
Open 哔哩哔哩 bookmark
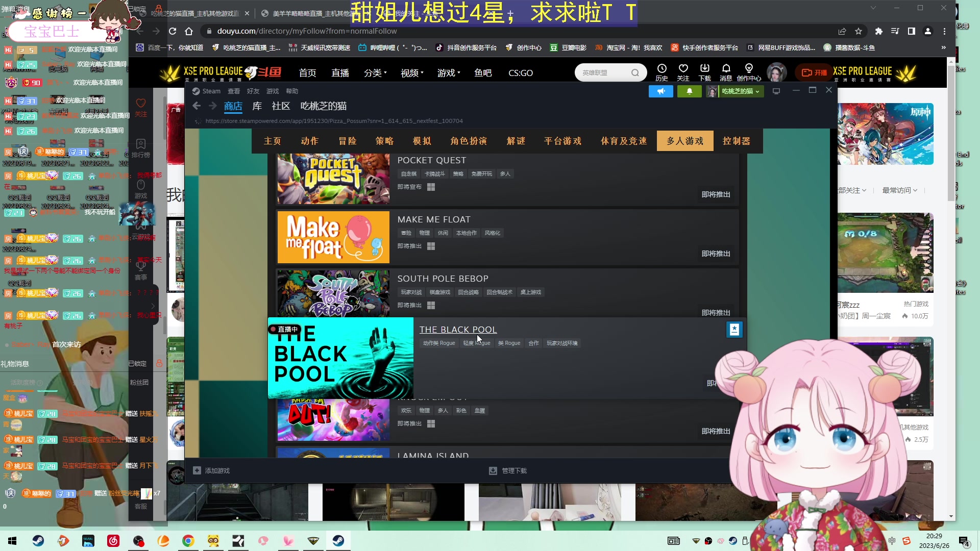point(392,47)
